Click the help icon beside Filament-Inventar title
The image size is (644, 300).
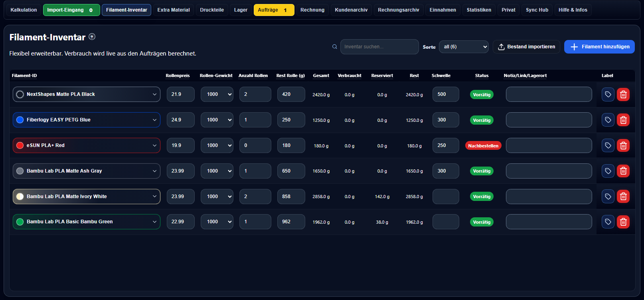(92, 37)
